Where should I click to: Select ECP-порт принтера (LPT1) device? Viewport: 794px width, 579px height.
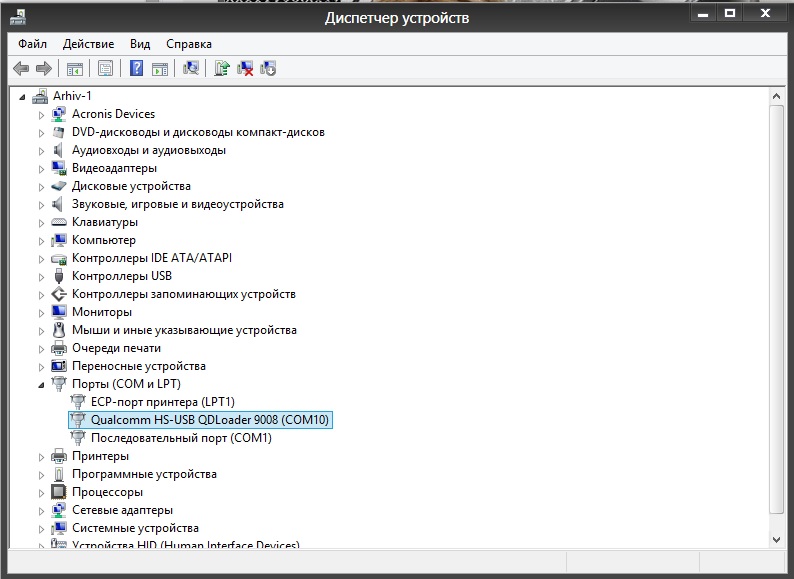tap(163, 402)
